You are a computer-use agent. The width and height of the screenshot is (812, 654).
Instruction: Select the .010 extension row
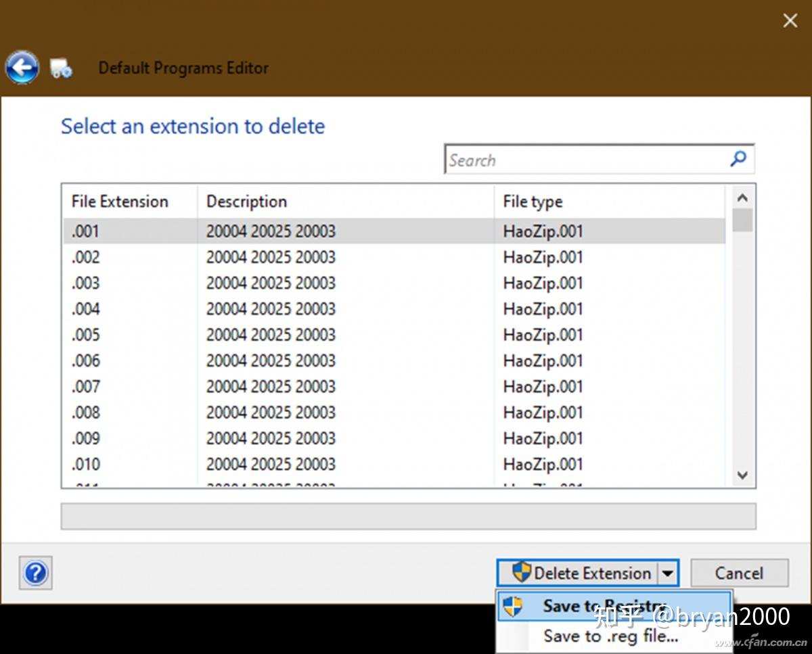pyautogui.click(x=394, y=465)
